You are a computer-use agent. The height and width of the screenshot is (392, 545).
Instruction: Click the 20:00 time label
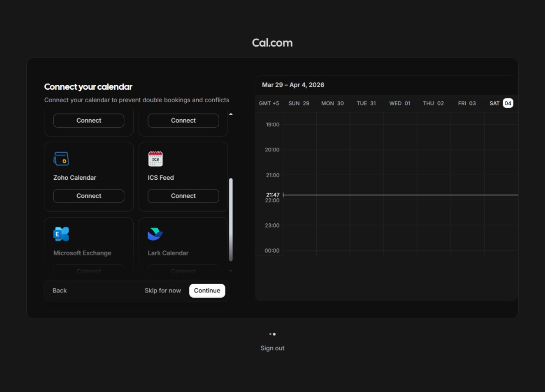tap(272, 150)
